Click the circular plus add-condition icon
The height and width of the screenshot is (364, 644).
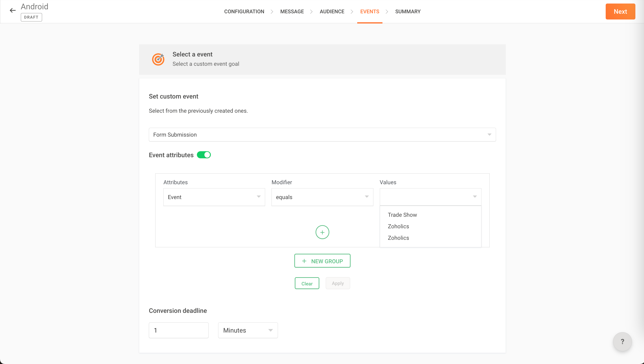(x=322, y=232)
